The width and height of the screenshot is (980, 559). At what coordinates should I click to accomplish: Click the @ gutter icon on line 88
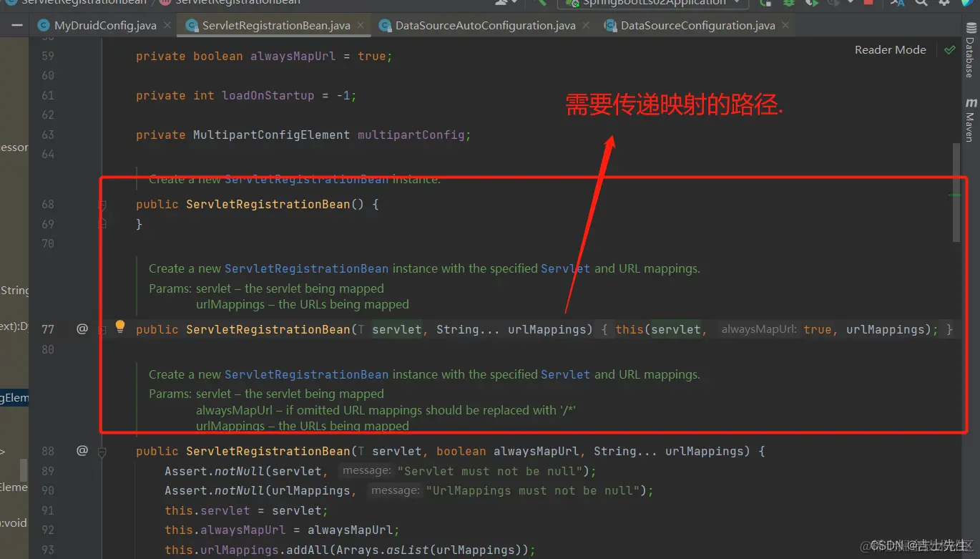(82, 451)
